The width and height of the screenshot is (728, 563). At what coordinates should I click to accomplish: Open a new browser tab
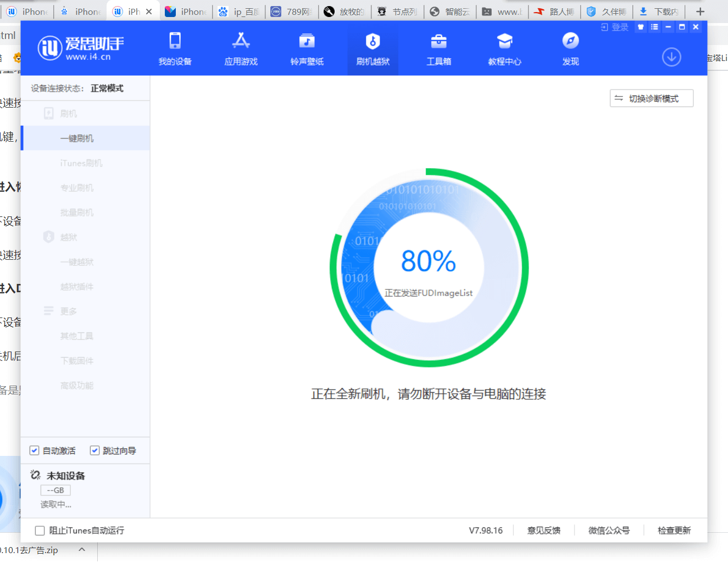700,12
